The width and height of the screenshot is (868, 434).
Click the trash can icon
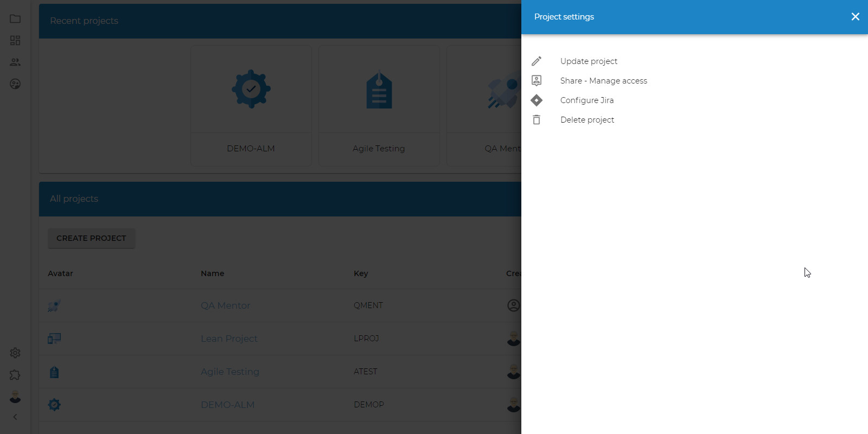(x=537, y=120)
